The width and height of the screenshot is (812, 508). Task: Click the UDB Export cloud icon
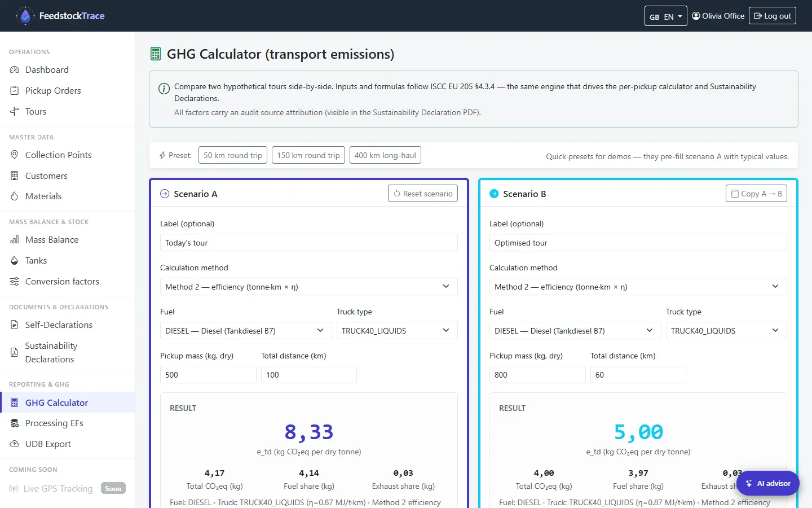click(x=15, y=444)
